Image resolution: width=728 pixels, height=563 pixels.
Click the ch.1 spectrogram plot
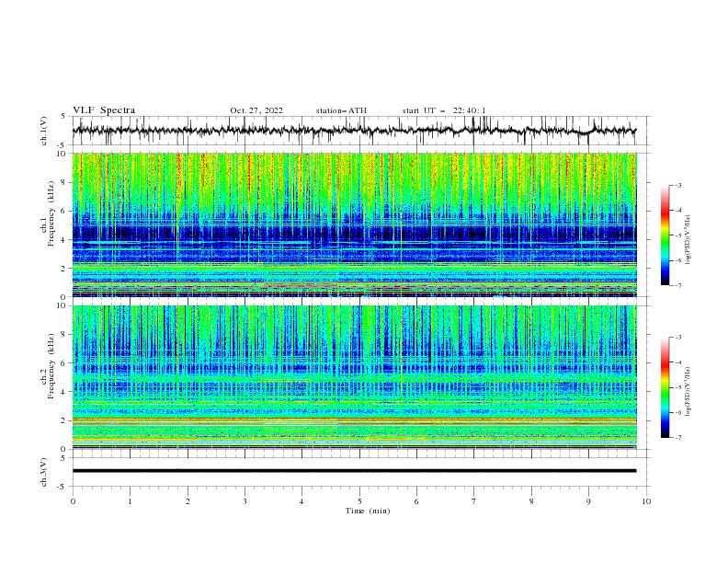[x=354, y=224]
